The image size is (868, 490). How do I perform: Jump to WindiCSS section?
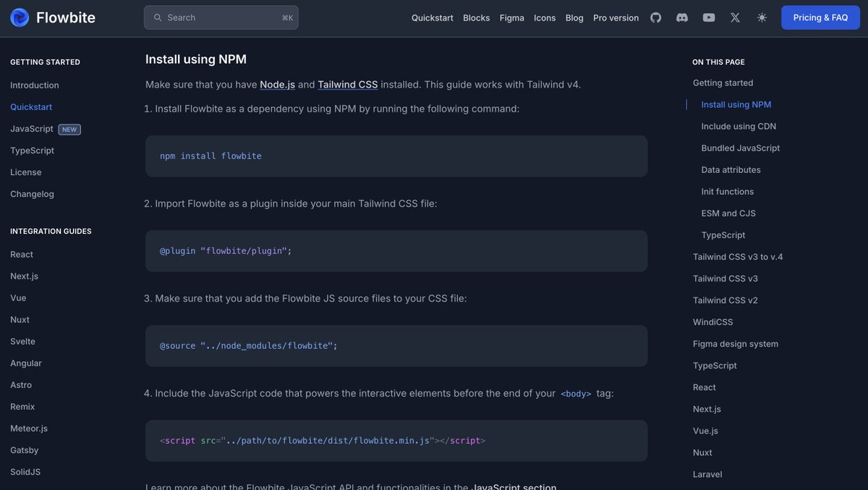click(x=713, y=322)
